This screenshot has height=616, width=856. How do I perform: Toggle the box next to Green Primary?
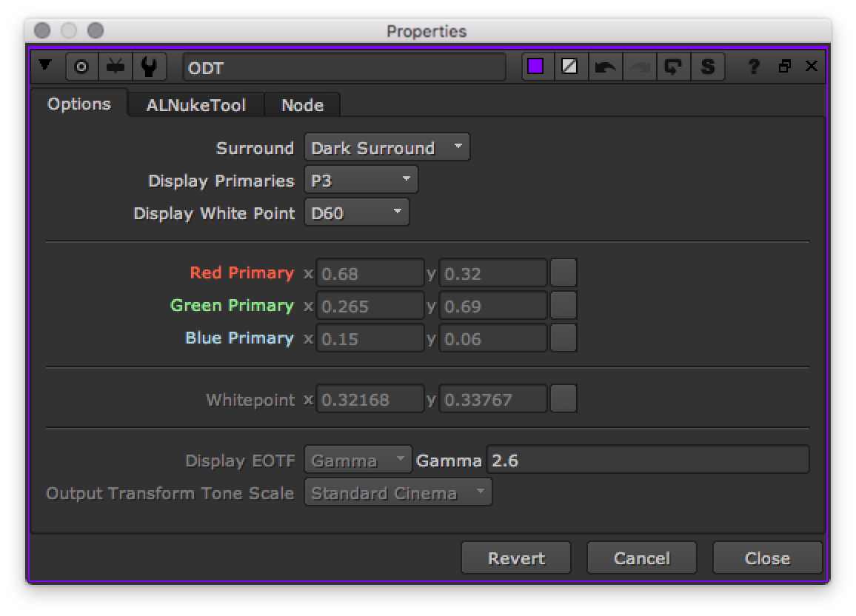(563, 306)
